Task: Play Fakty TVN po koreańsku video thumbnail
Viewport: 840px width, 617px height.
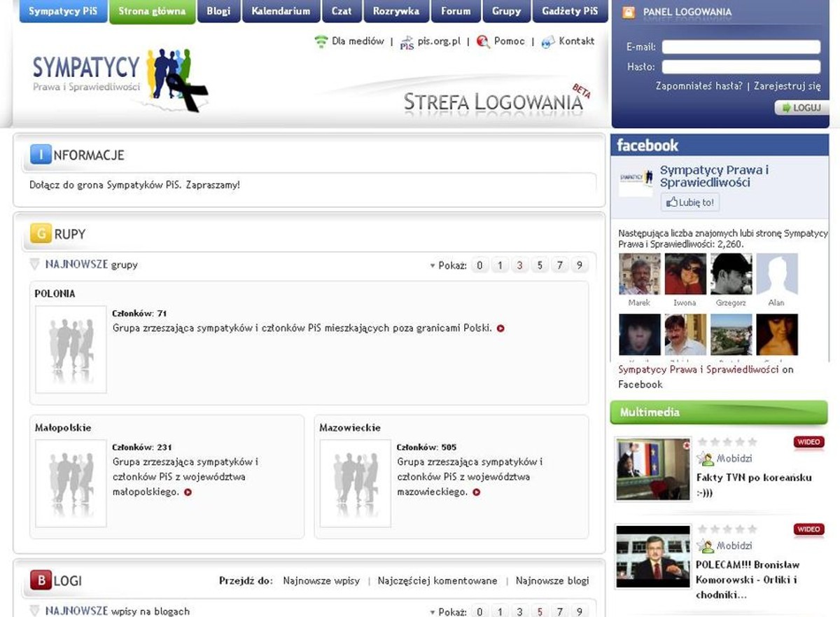Action: pos(653,469)
